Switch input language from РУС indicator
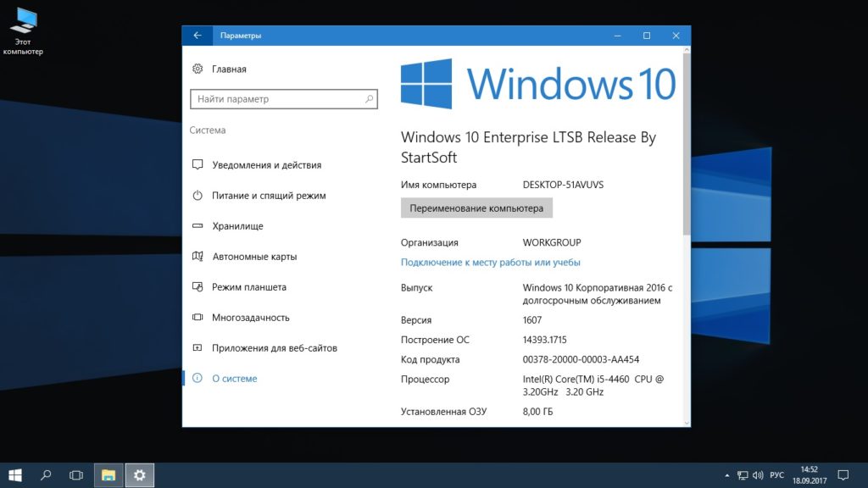 coord(776,475)
